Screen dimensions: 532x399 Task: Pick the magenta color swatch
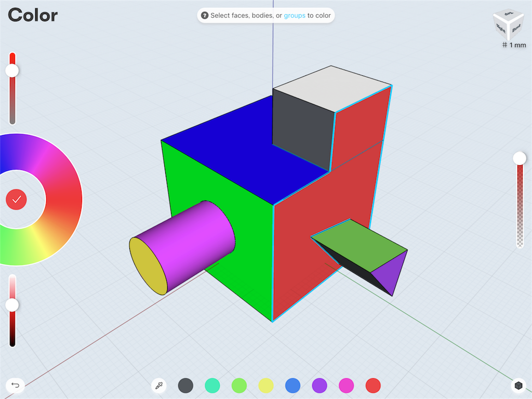pos(347,385)
